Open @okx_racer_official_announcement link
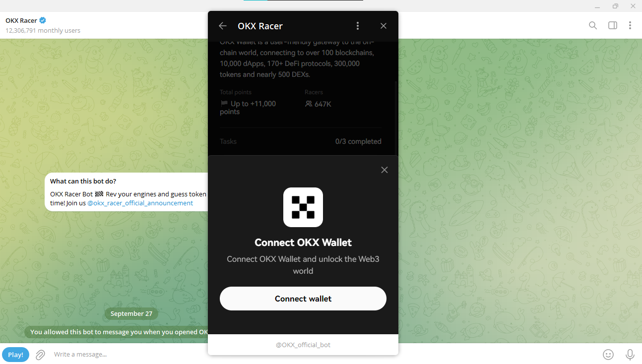Image resolution: width=642 pixels, height=364 pixels. [140, 203]
